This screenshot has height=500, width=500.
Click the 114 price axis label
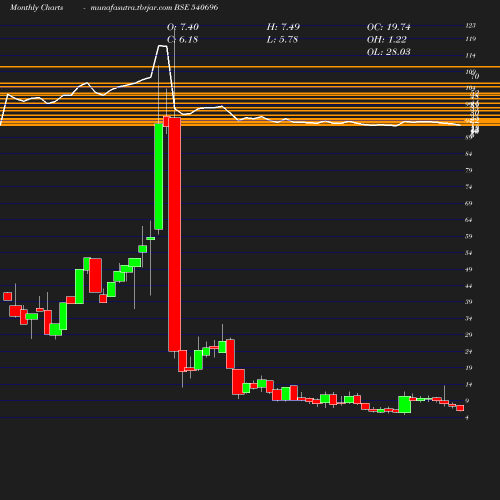coord(471,56)
